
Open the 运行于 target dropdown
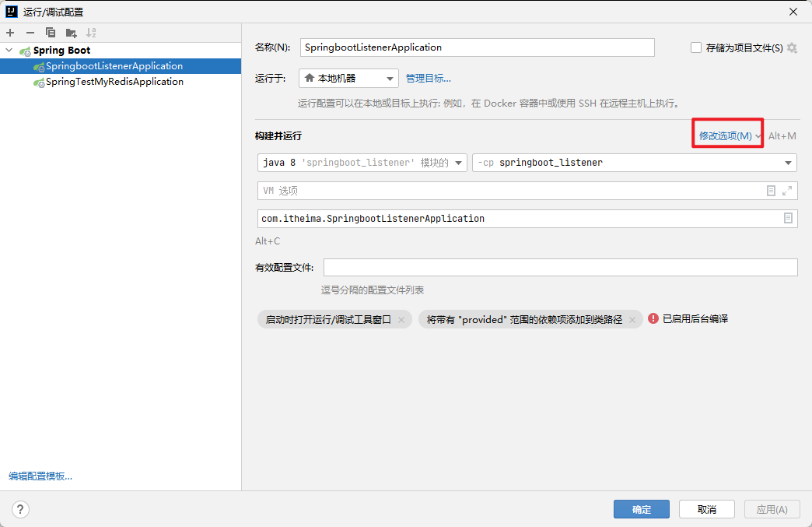(348, 78)
